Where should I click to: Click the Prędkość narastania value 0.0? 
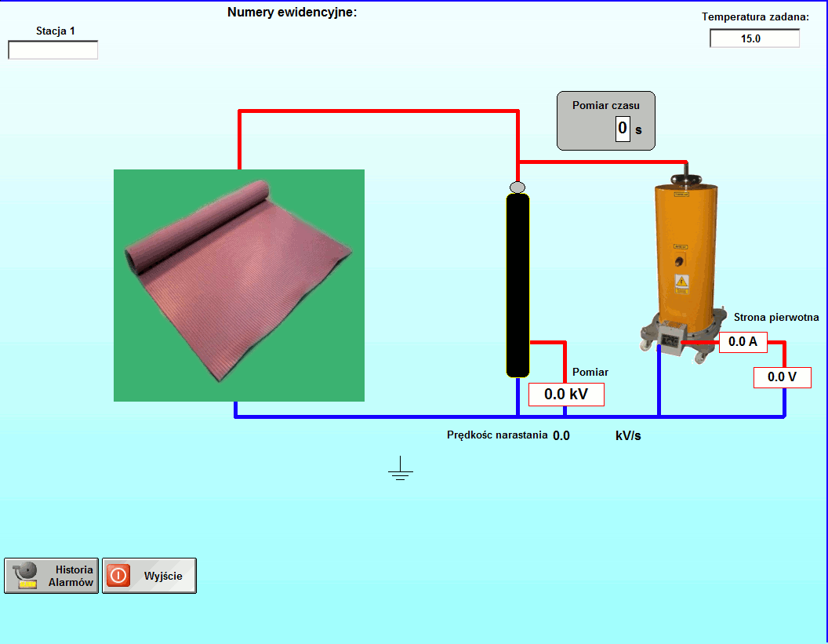561,436
